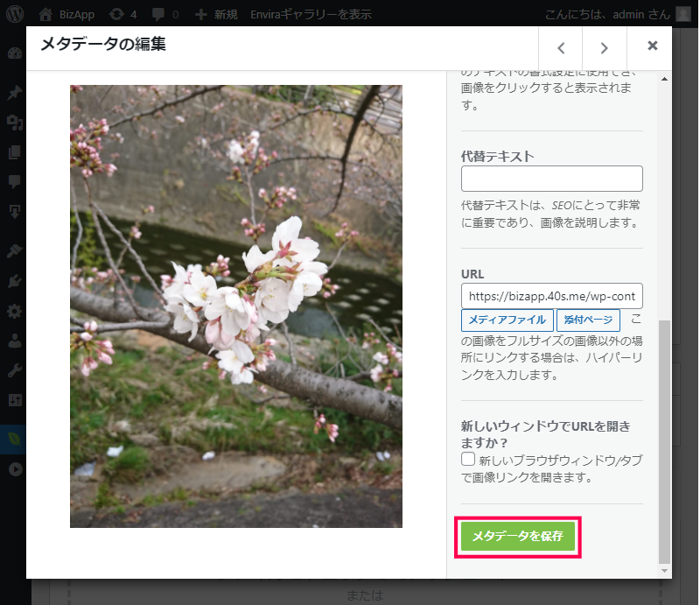This screenshot has width=700, height=605.
Task: Open the Posts pin sidebar icon
Action: tap(15, 93)
